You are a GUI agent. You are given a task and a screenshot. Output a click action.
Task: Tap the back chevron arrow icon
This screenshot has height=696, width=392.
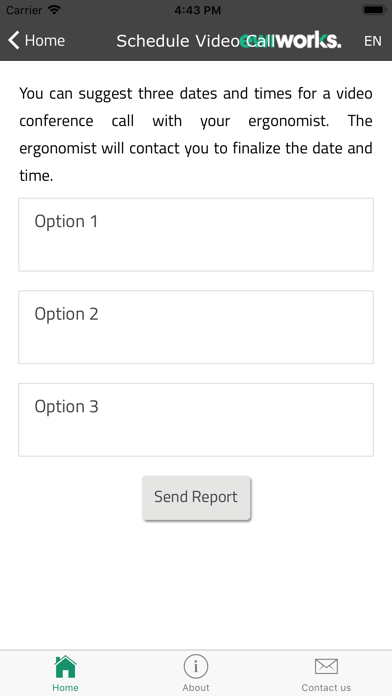pos(14,40)
